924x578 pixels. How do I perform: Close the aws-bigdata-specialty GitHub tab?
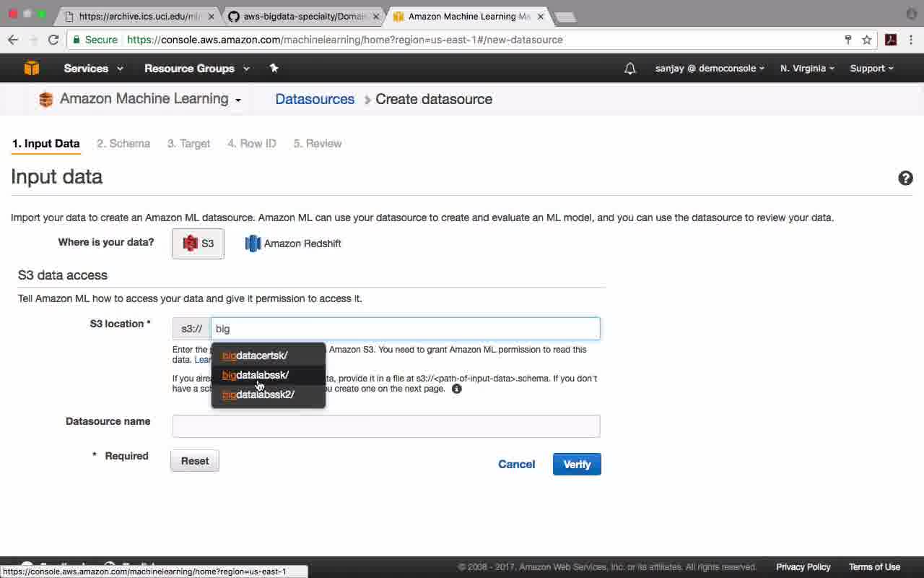coord(376,16)
